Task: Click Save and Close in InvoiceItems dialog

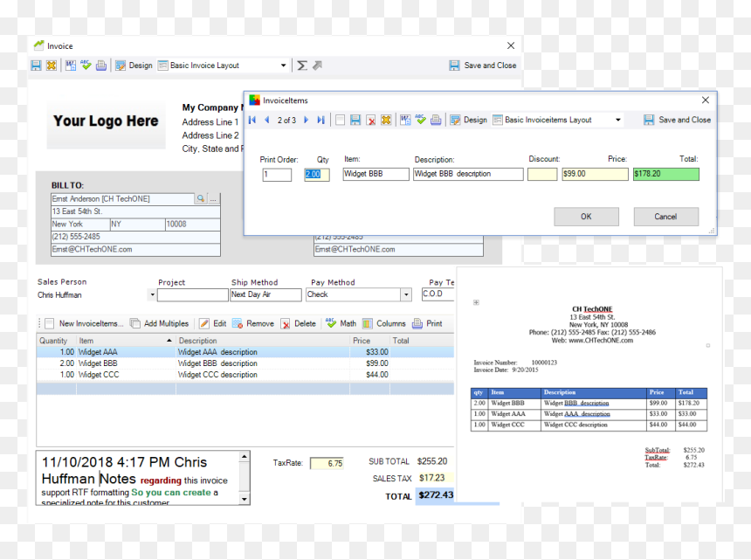Action: (678, 120)
